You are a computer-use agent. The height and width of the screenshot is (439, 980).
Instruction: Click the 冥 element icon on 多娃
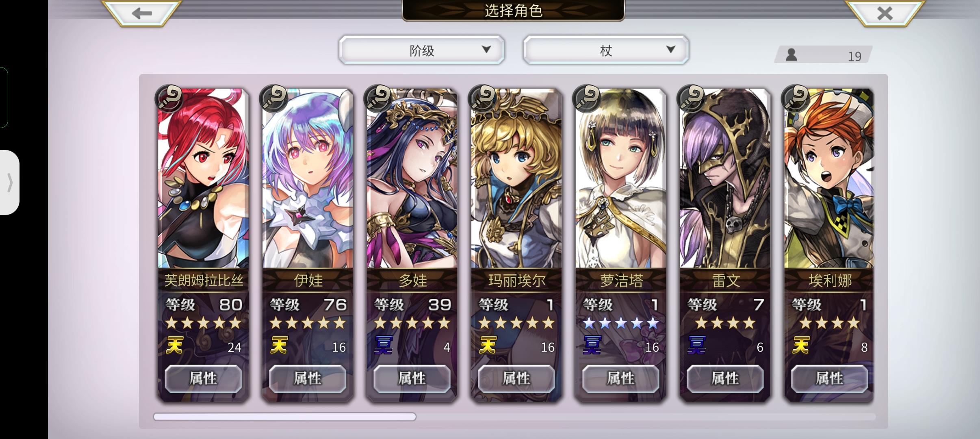point(383,346)
